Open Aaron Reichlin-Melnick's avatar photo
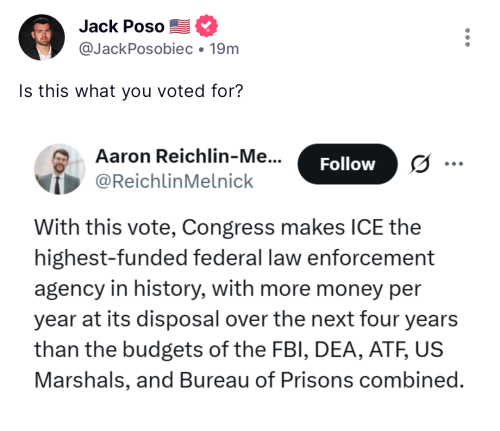 click(60, 169)
